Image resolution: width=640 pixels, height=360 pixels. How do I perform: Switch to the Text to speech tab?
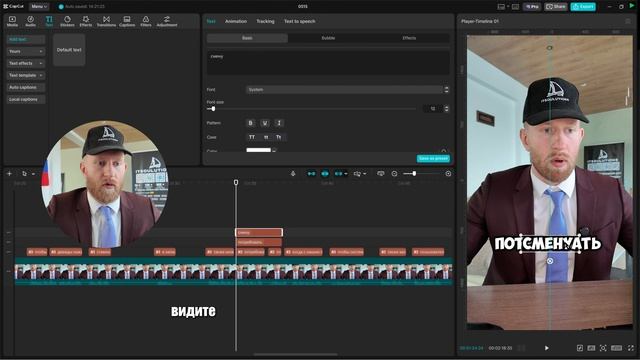300,21
